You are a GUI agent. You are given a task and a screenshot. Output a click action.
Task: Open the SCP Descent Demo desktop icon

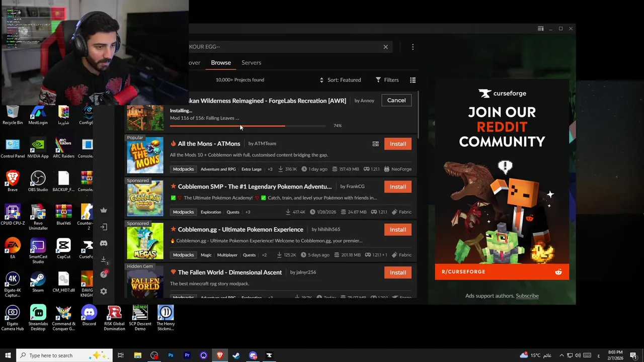point(140,318)
